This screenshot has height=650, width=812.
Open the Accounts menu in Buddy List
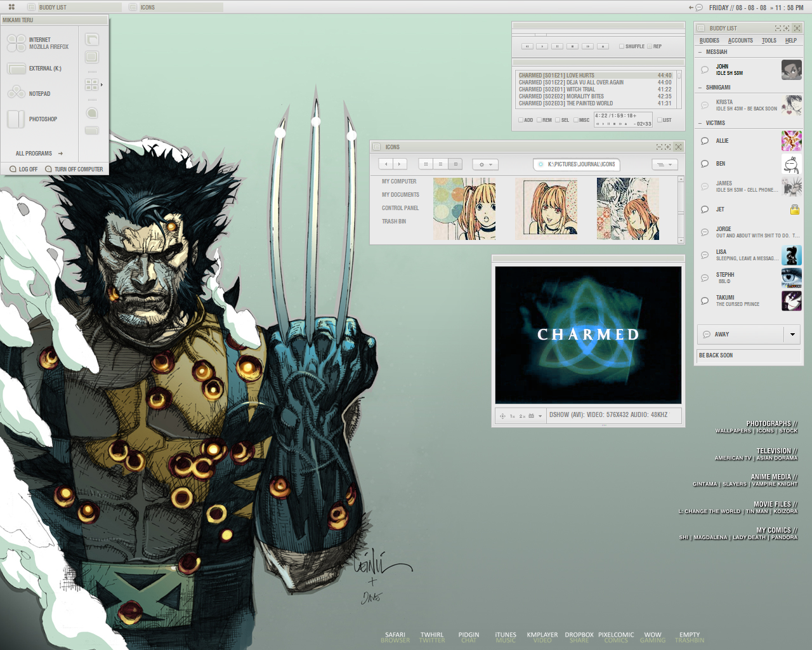(x=740, y=41)
